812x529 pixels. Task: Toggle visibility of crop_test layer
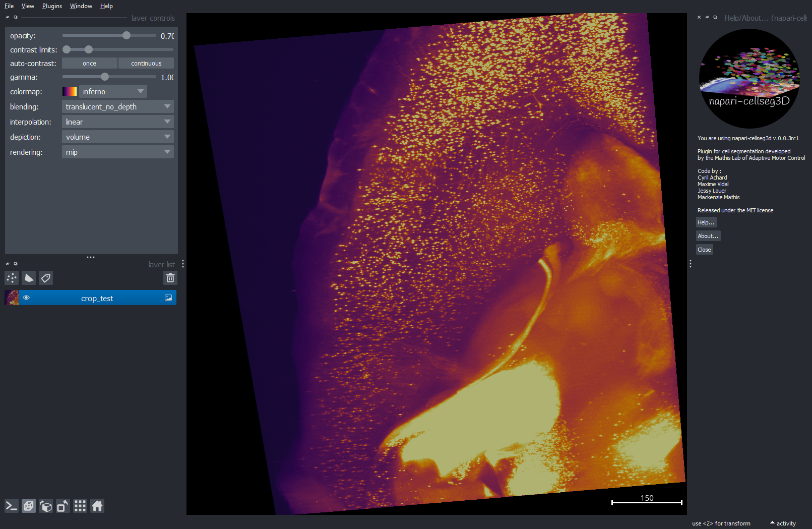click(26, 298)
